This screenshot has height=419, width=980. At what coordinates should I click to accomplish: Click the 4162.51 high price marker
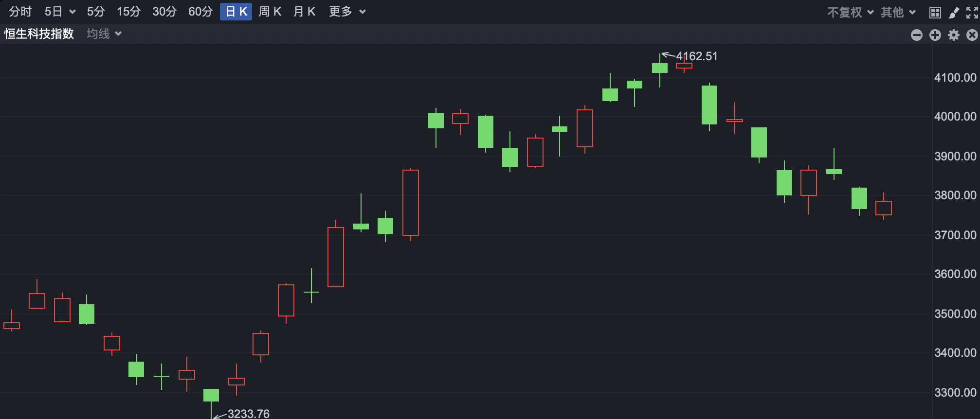click(696, 56)
